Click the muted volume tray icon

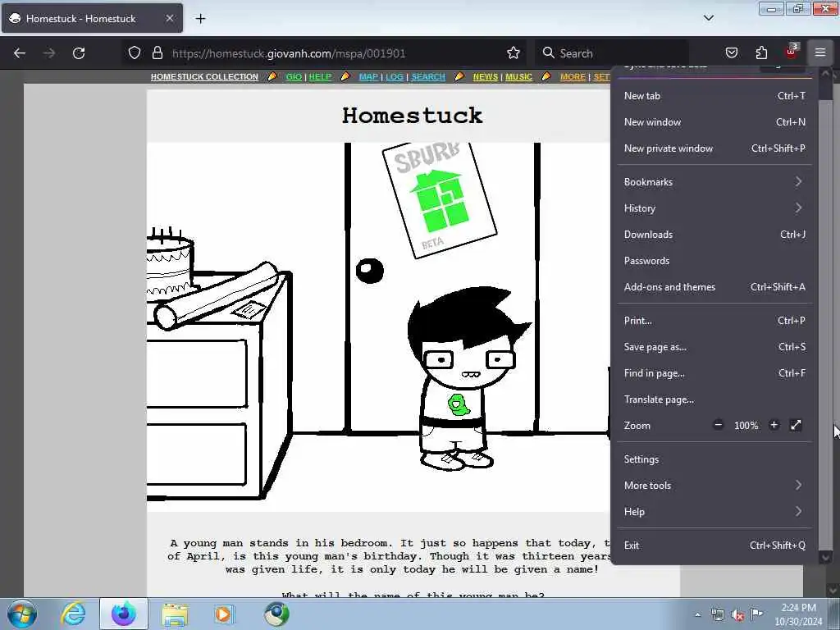[737, 614]
